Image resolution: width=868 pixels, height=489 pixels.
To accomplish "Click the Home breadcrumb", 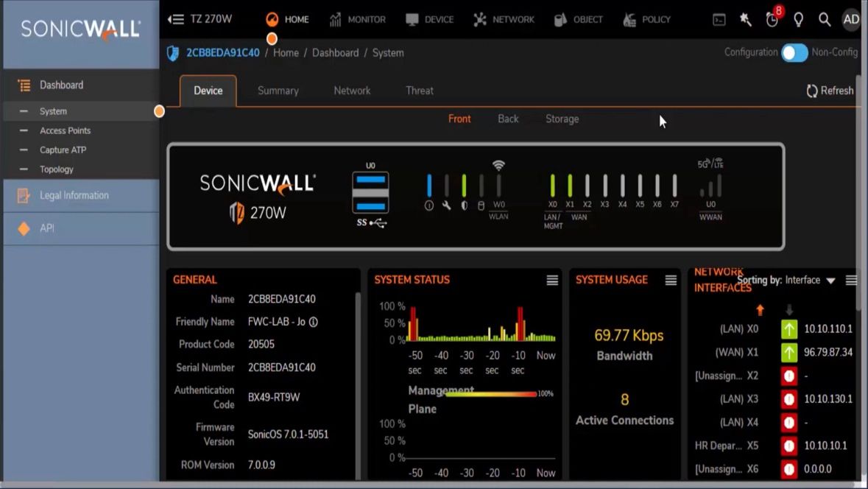I will (286, 52).
